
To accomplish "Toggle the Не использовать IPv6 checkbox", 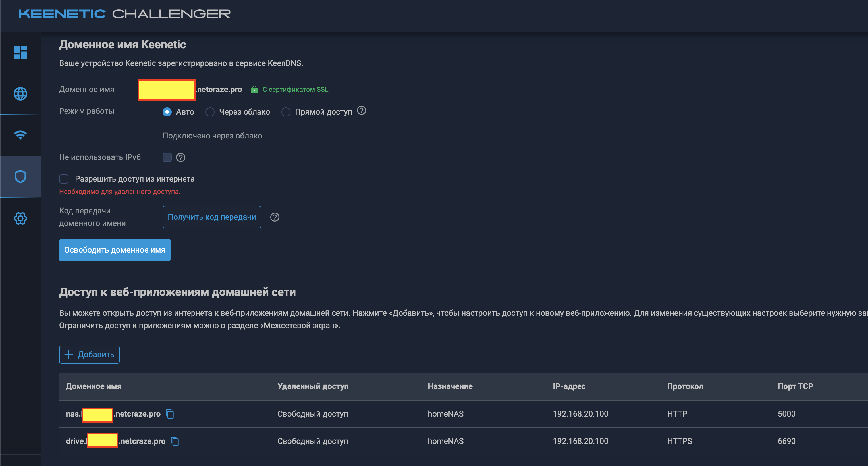I will coord(167,157).
